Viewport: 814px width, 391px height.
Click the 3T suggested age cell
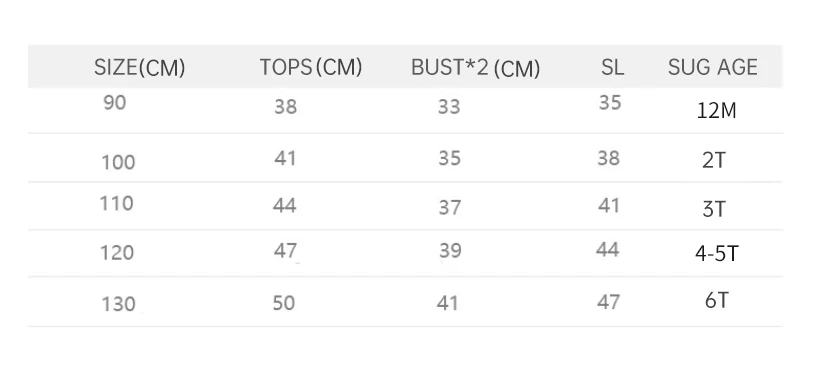(714, 209)
